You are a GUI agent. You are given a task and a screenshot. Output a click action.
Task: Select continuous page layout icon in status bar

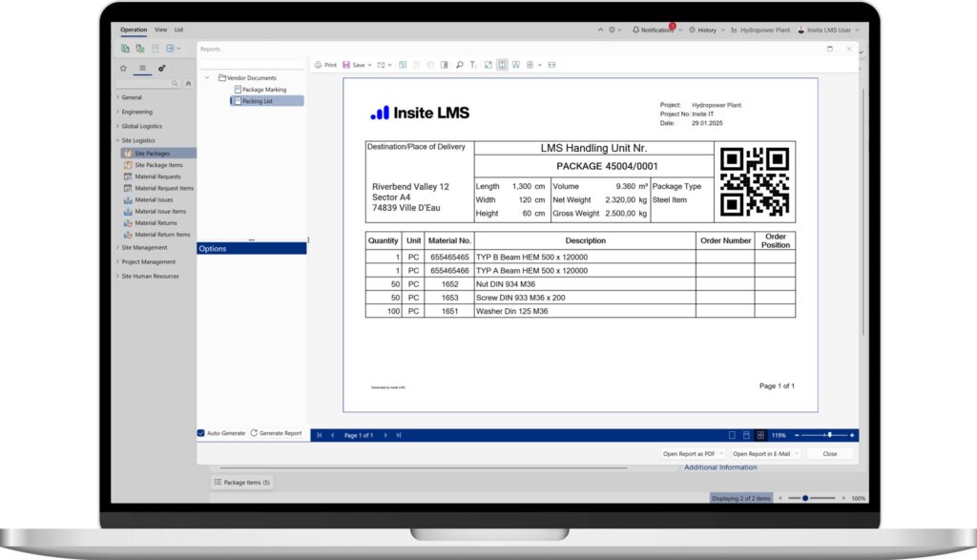click(746, 435)
